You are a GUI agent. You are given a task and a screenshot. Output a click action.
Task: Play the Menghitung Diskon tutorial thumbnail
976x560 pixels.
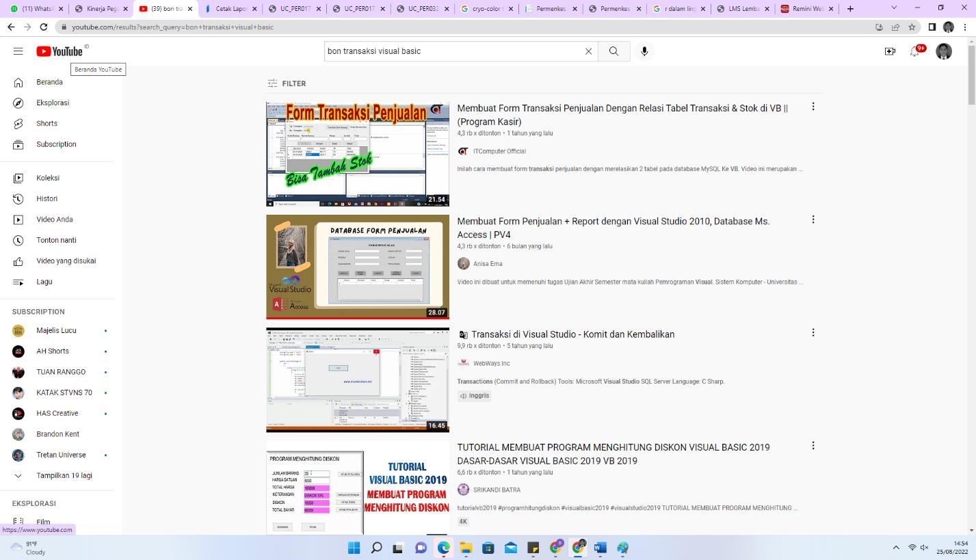pyautogui.click(x=358, y=488)
